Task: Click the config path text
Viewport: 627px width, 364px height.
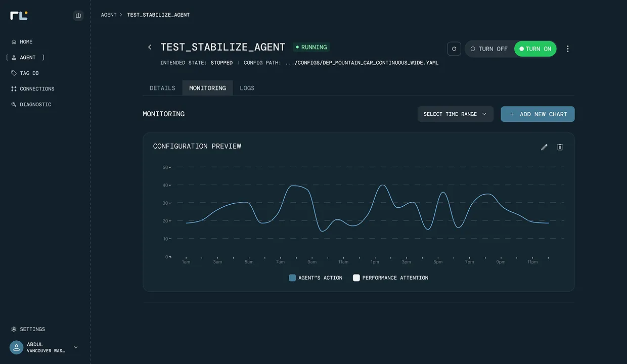Action: pyautogui.click(x=362, y=63)
